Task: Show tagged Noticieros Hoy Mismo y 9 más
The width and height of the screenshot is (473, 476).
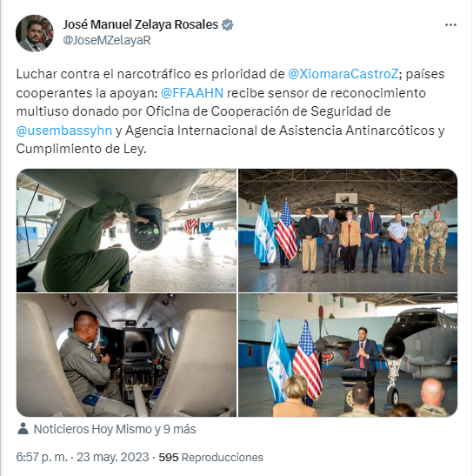Action: point(115,429)
